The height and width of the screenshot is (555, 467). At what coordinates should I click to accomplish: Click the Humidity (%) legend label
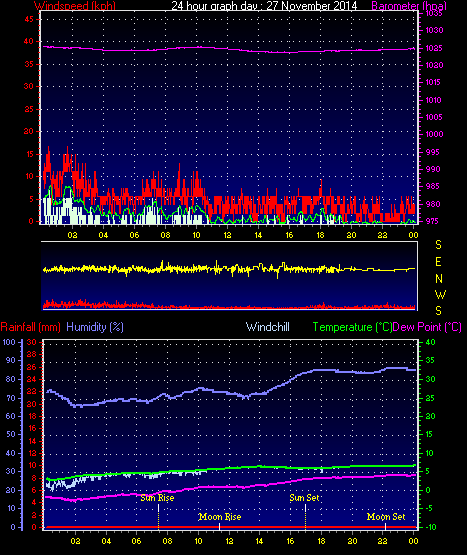click(x=95, y=327)
